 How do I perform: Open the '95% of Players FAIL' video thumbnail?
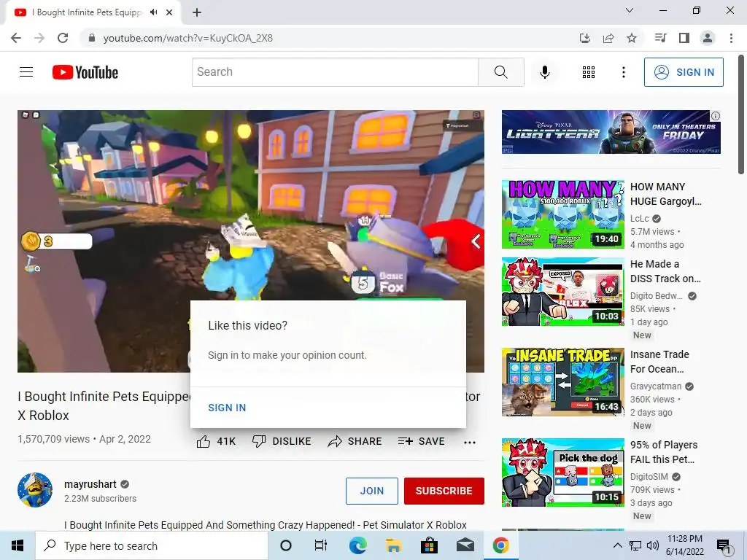coord(562,472)
